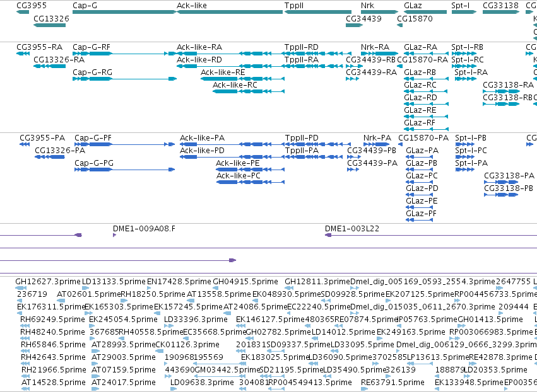Select the CG13326 gene label
The image size is (537, 392).
[51, 18]
